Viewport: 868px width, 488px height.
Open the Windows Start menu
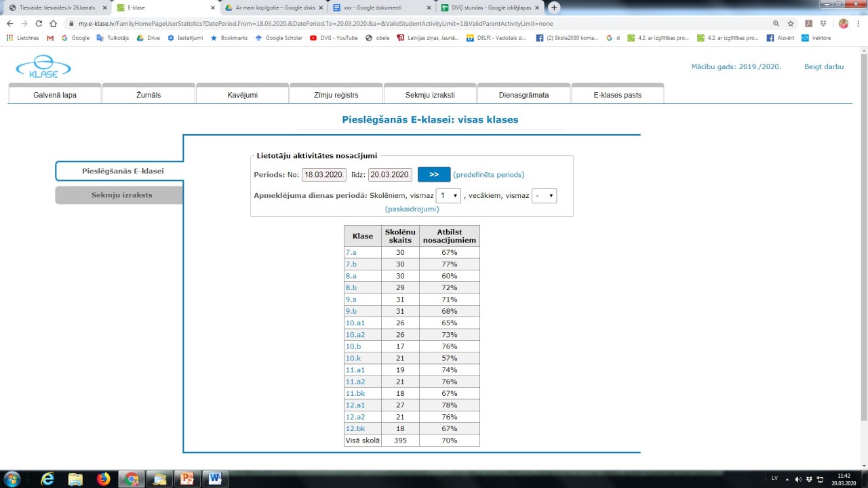click(12, 479)
